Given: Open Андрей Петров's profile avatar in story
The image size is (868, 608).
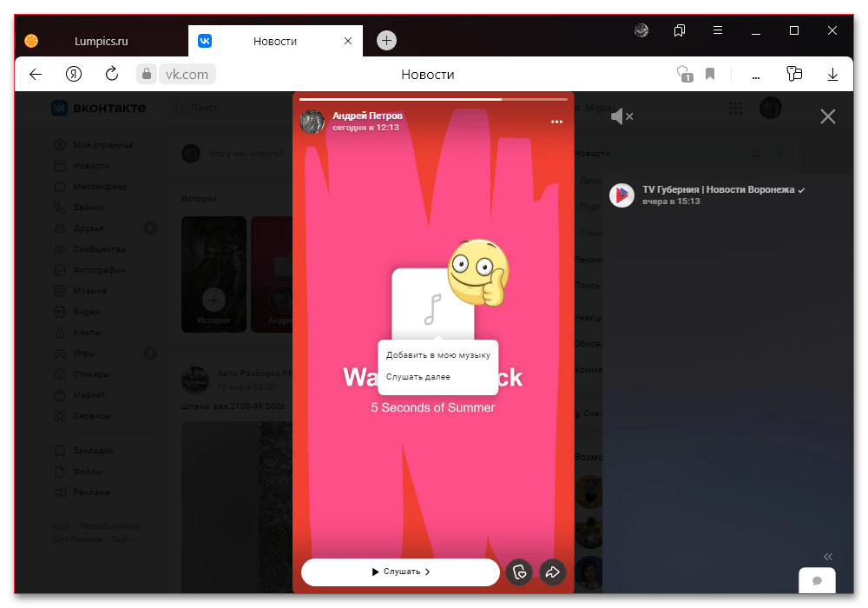Looking at the screenshot, I should coord(312,122).
